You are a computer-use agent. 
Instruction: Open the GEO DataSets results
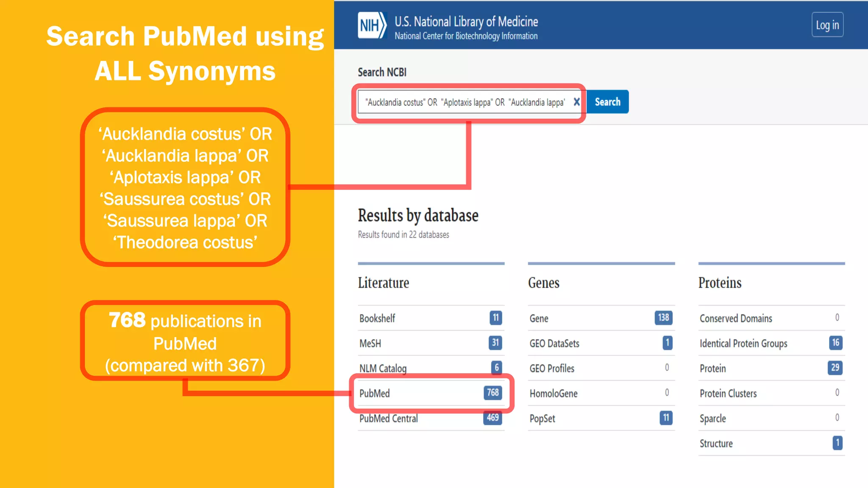[x=601, y=343]
